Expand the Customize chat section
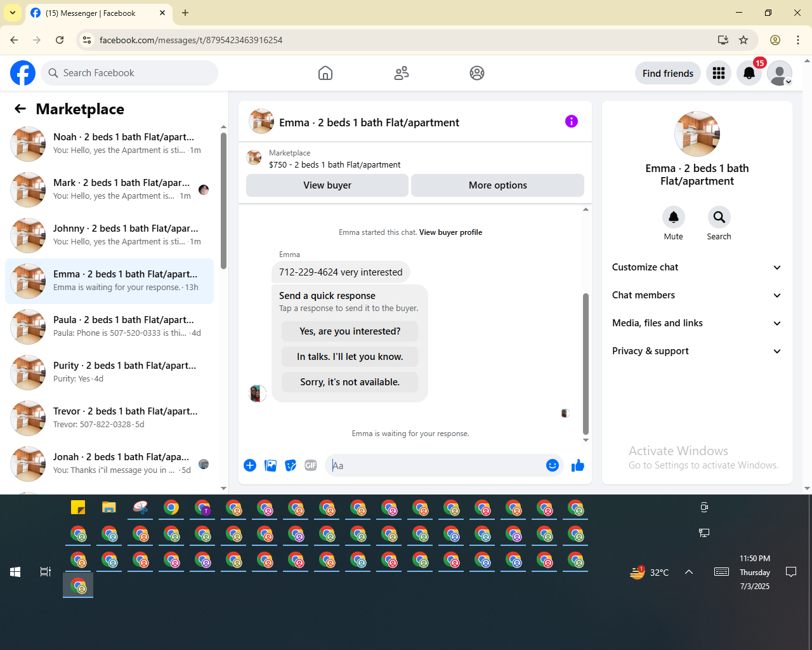Viewport: 812px width, 650px height. 697,267
